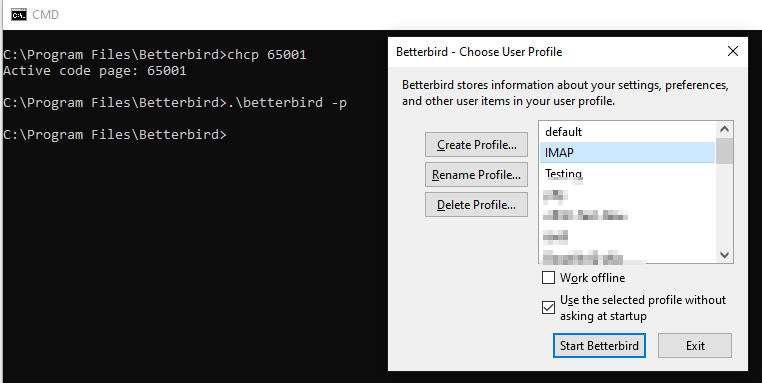762x383 pixels.
Task: Click Rename Profile button
Action: click(476, 174)
